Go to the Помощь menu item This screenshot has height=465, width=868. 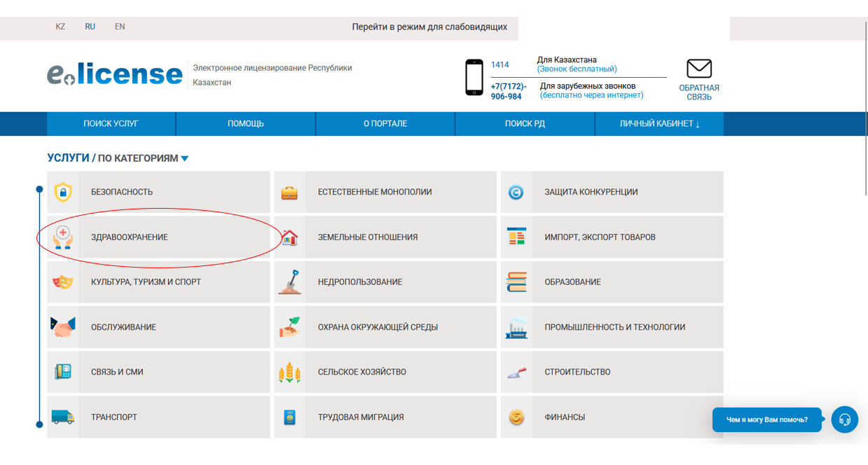coord(245,124)
